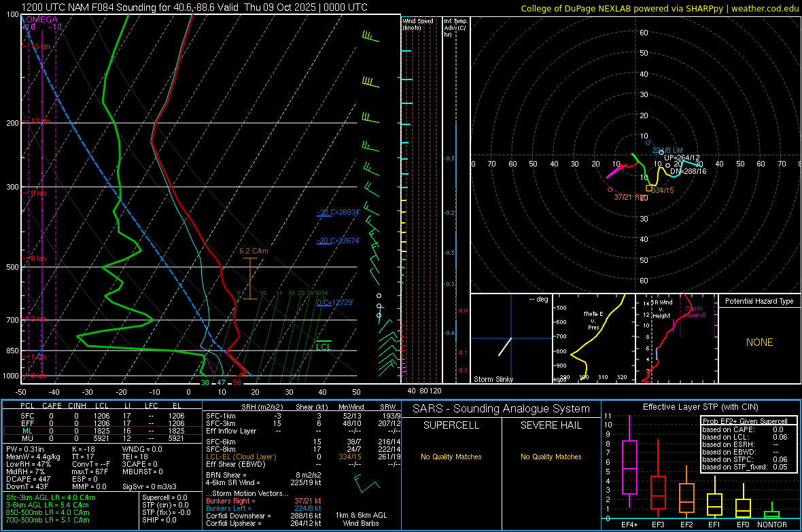Viewport: 802px width, 532px height.
Task: Click No Quality Matches under SEVERE HAIL
Action: (x=551, y=457)
